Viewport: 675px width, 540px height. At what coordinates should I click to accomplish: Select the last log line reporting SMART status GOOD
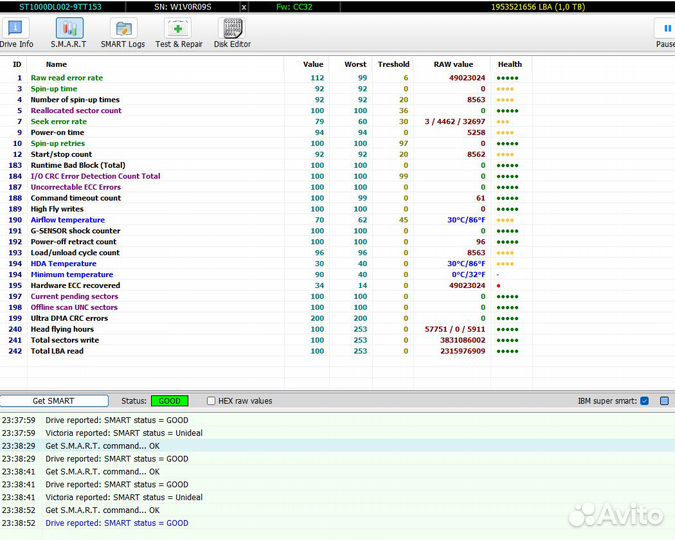pyautogui.click(x=117, y=523)
